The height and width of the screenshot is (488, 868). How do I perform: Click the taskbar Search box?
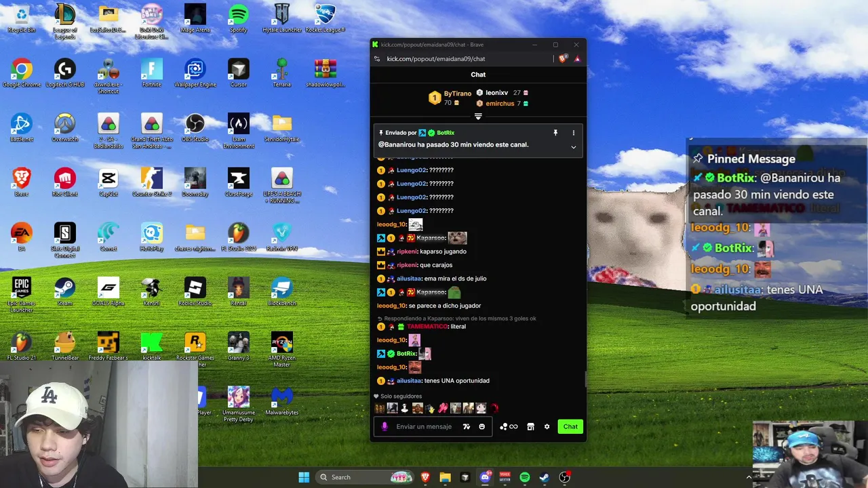coord(364,477)
